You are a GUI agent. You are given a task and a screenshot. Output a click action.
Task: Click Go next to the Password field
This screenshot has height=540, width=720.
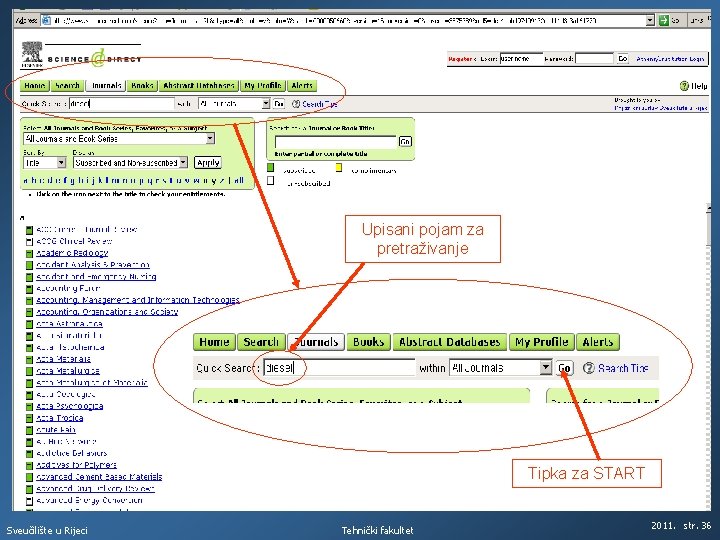622,59
